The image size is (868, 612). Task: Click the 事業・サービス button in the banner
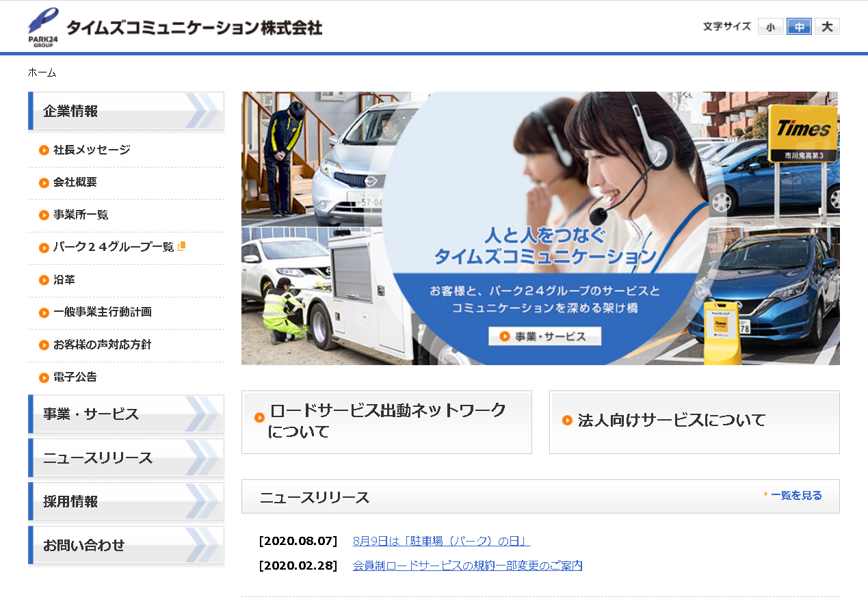(544, 336)
